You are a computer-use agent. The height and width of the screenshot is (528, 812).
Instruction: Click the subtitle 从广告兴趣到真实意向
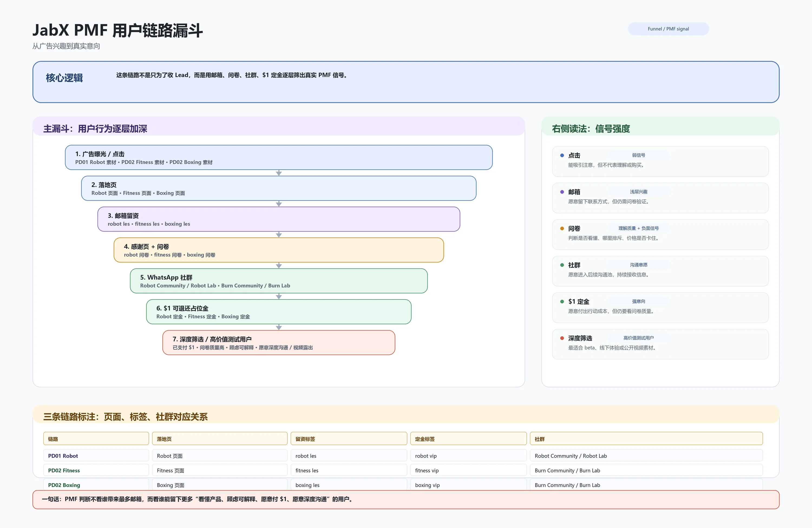click(x=66, y=46)
